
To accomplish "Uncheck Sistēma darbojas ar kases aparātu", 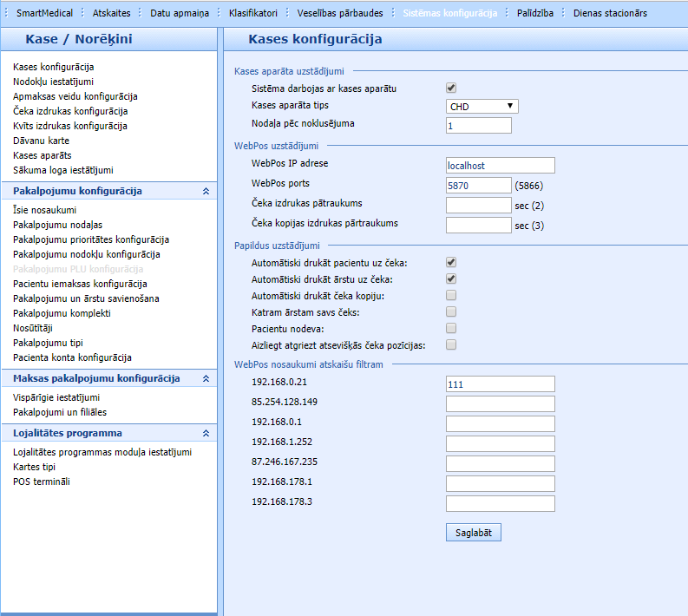I will click(451, 88).
